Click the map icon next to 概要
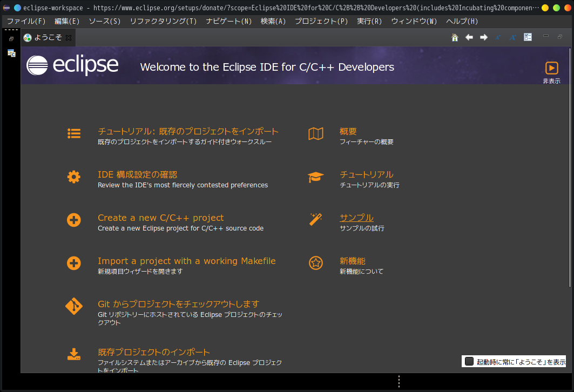Image resolution: width=574 pixels, height=392 pixels. (316, 133)
